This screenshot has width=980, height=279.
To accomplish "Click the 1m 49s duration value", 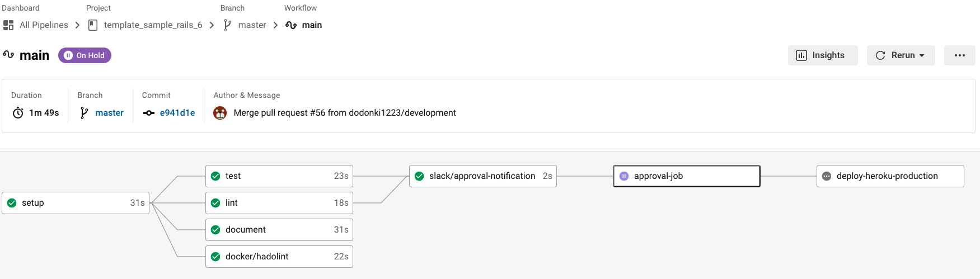I will pyautogui.click(x=44, y=113).
